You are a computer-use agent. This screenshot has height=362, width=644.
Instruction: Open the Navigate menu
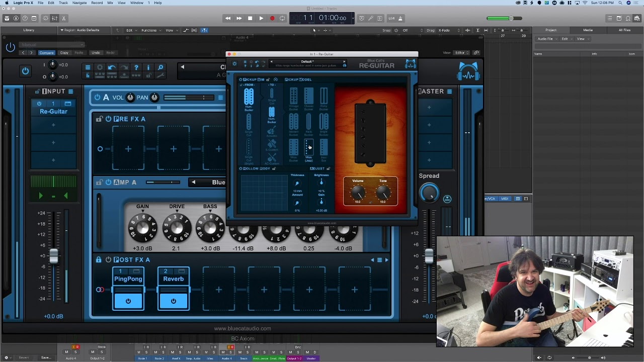[x=79, y=3]
